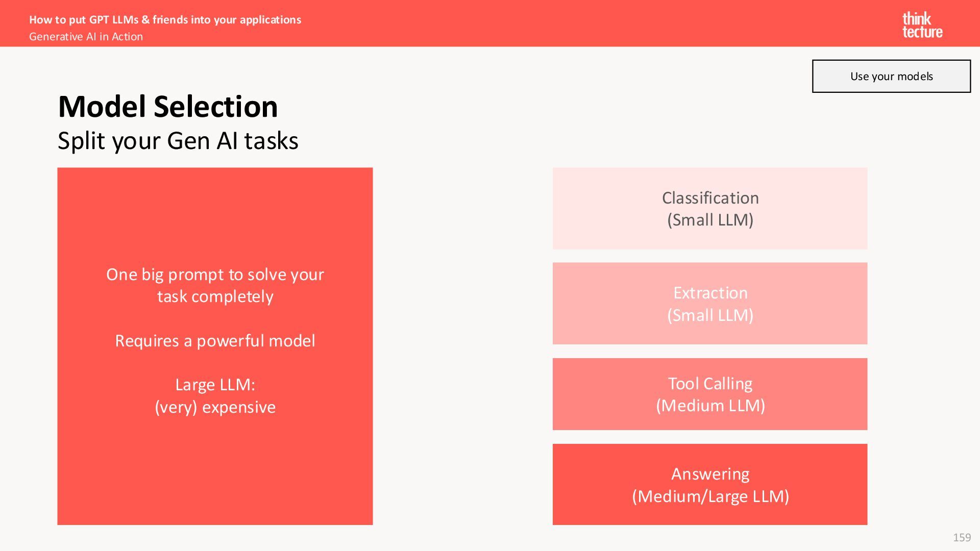Click the 'Tool Calling' label

coord(710,384)
